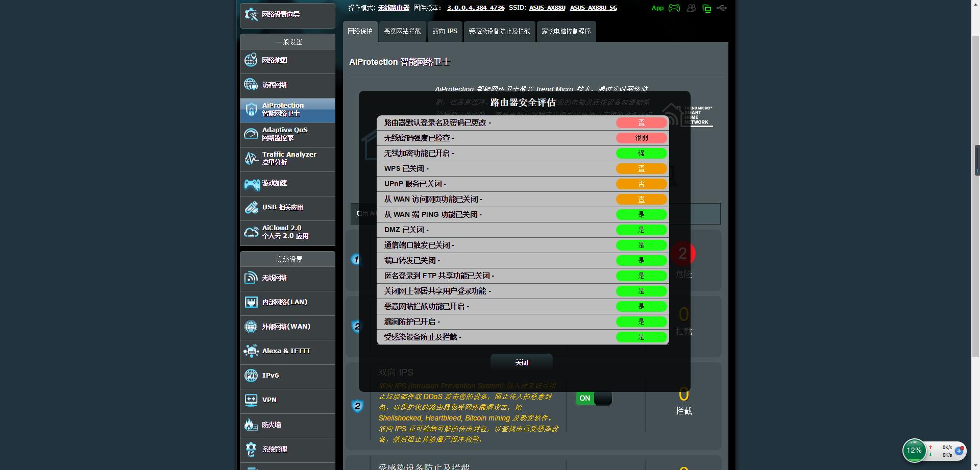
Task: Select AiProtection 智能网络卫士 lock icon
Action: [x=251, y=109]
